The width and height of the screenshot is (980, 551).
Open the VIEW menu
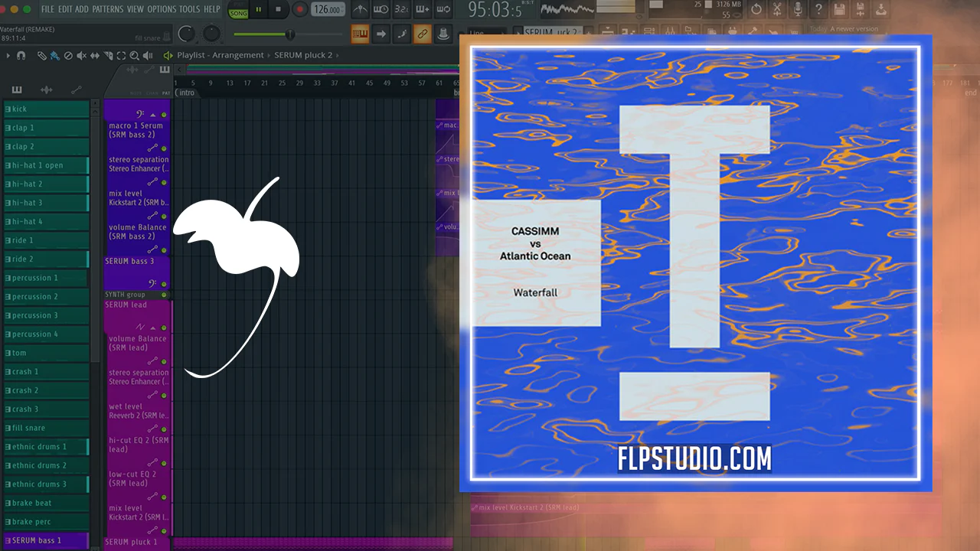click(136, 9)
